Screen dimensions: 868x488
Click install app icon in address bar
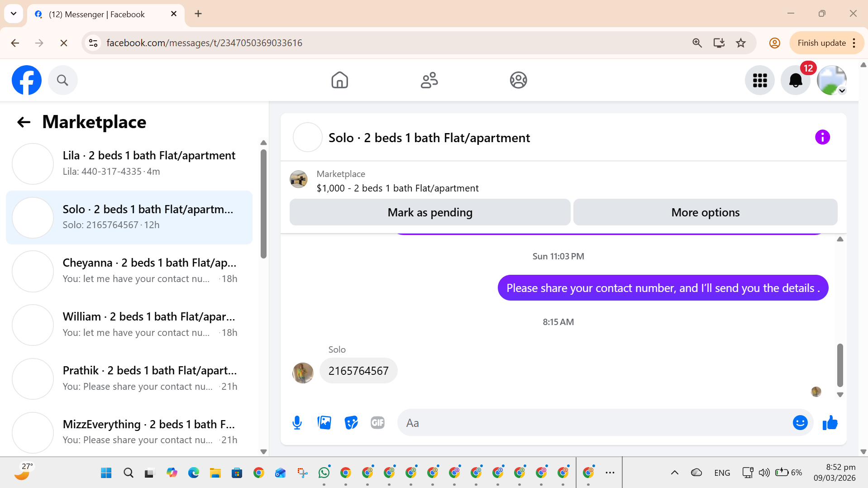719,43
